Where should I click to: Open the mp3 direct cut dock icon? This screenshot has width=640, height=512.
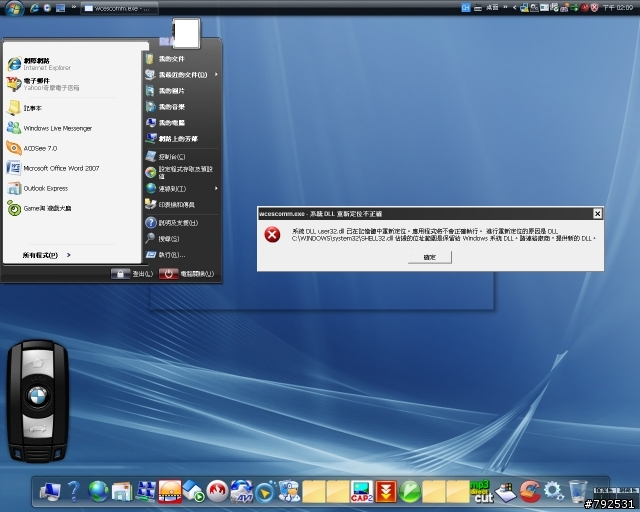pos(483,490)
